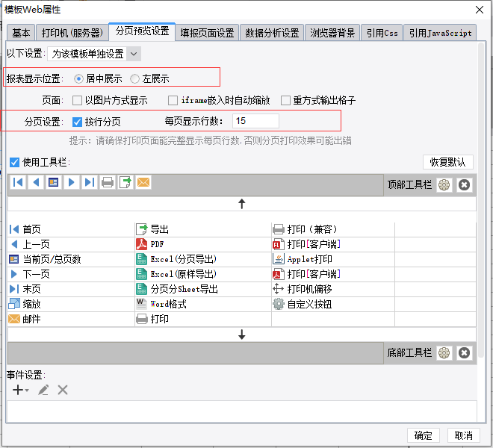Click the 每页显示行数 input field
Screen dimensions: 493x448
tap(255, 121)
